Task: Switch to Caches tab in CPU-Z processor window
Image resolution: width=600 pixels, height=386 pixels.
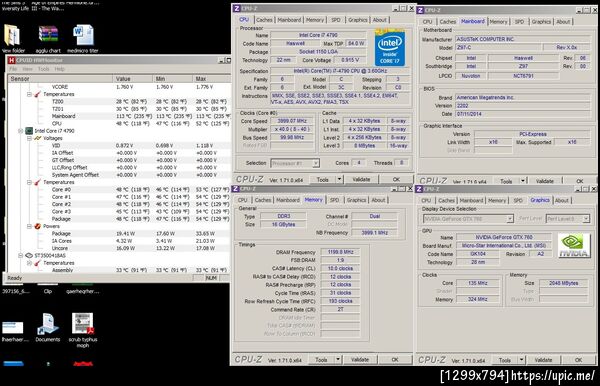Action: [x=264, y=20]
